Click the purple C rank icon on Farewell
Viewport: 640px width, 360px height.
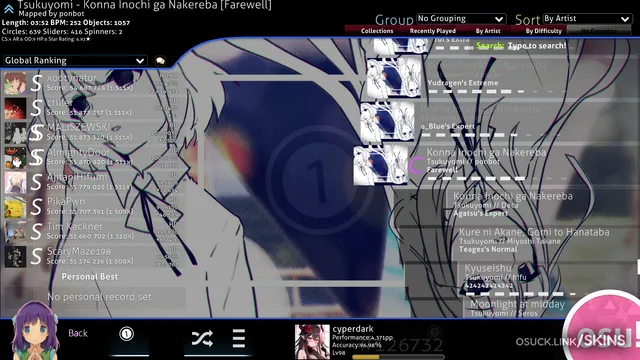416,165
